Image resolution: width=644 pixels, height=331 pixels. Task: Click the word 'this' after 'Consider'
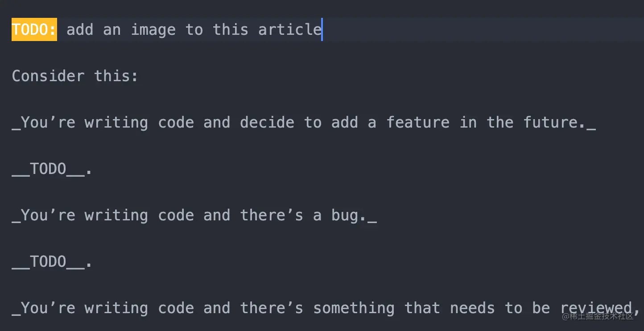pyautogui.click(x=116, y=76)
